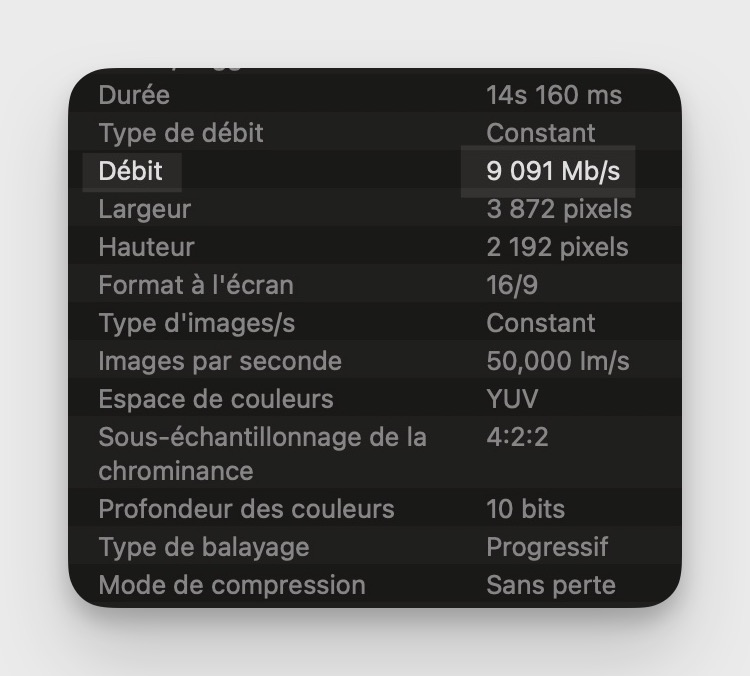Select the Espace de couleurs label
Image resolution: width=750 pixels, height=676 pixels.
click(216, 399)
